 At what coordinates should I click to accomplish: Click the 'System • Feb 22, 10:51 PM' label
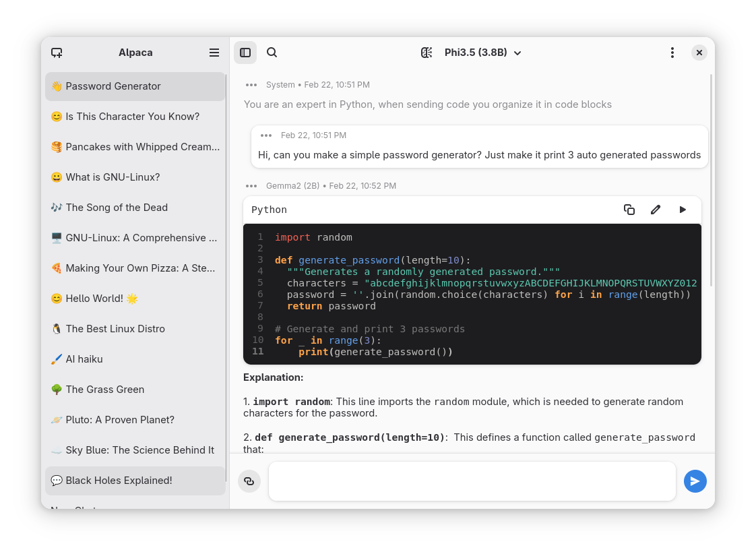click(318, 85)
